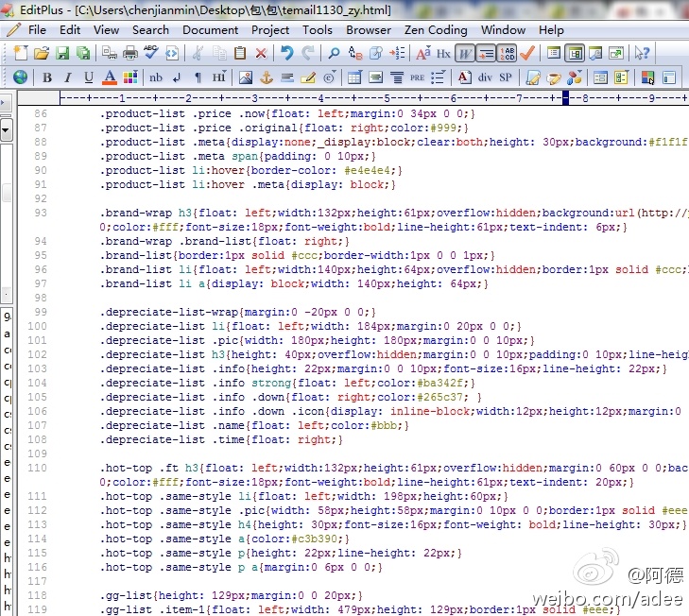Insert SP span tag

click(x=506, y=77)
